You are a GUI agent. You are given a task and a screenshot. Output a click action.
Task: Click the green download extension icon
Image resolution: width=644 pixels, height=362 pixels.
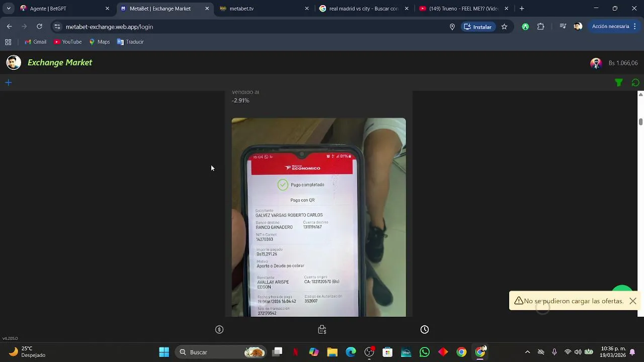tap(525, 27)
